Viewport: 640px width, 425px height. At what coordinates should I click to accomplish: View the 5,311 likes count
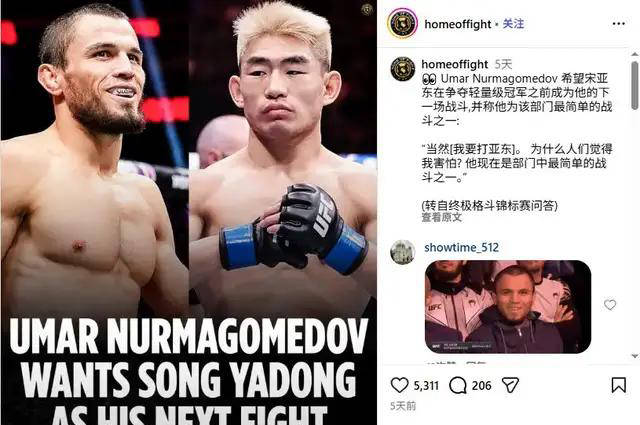[x=426, y=385]
